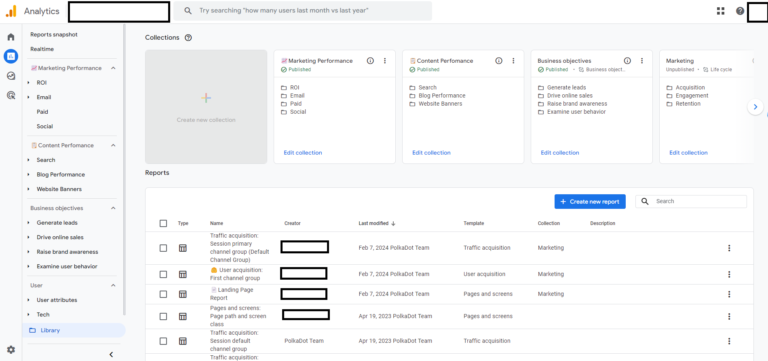
Task: Expand Blog Performance topic in sidebar
Action: [28, 175]
